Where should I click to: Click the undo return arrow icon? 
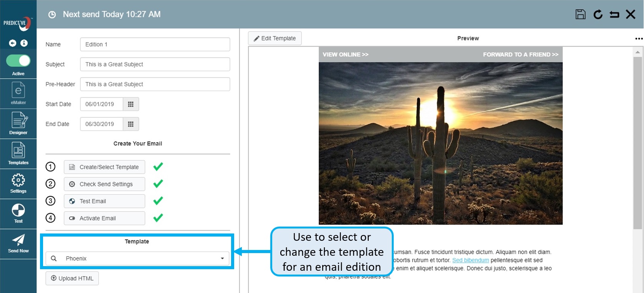coord(614,15)
